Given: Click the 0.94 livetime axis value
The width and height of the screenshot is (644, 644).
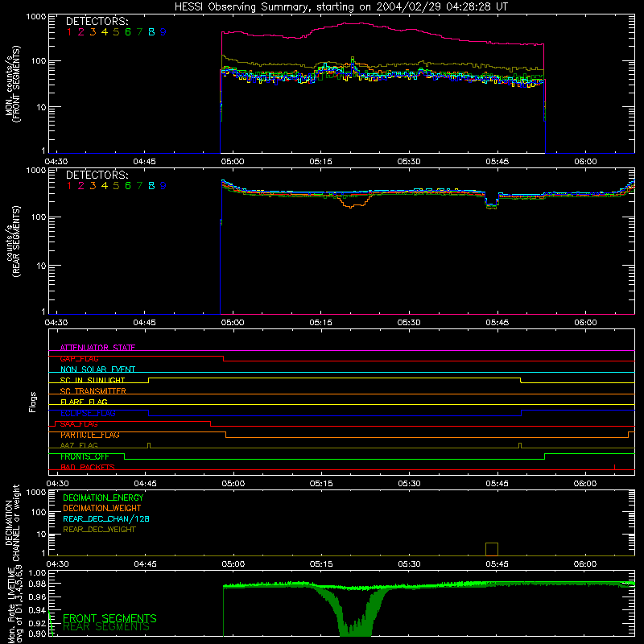Looking at the screenshot, I should (37, 610).
